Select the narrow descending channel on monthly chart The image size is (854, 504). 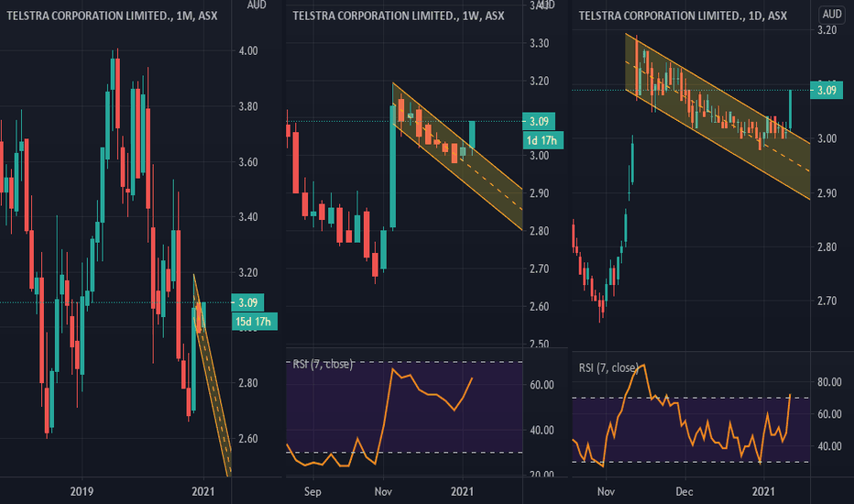(x=213, y=376)
